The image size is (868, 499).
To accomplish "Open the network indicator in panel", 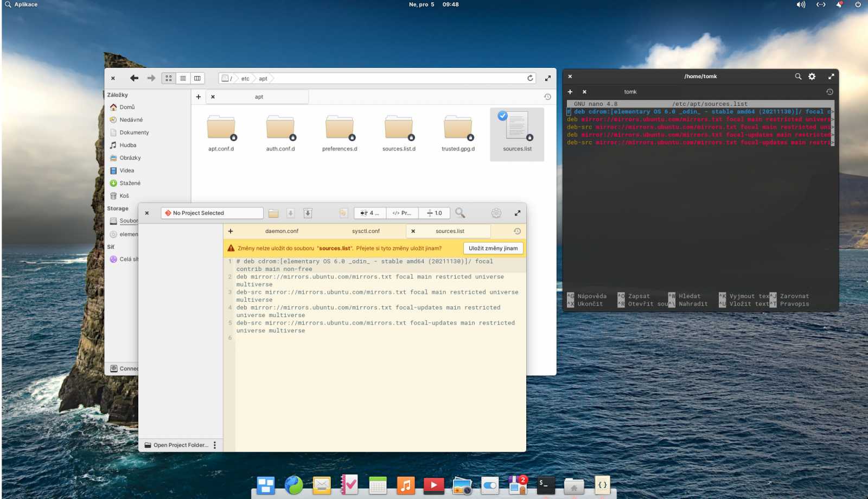I will (821, 4).
